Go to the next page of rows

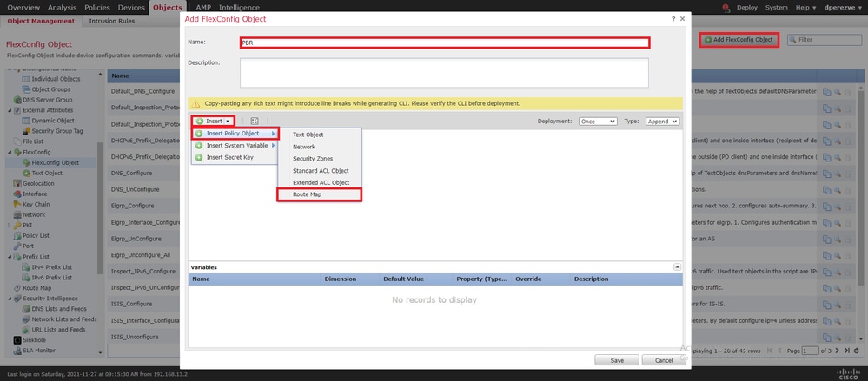pos(838,351)
